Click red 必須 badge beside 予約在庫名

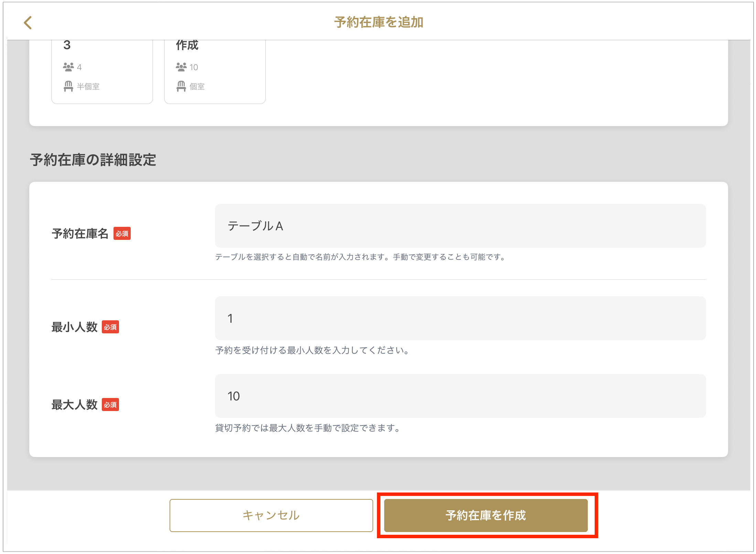[122, 234]
